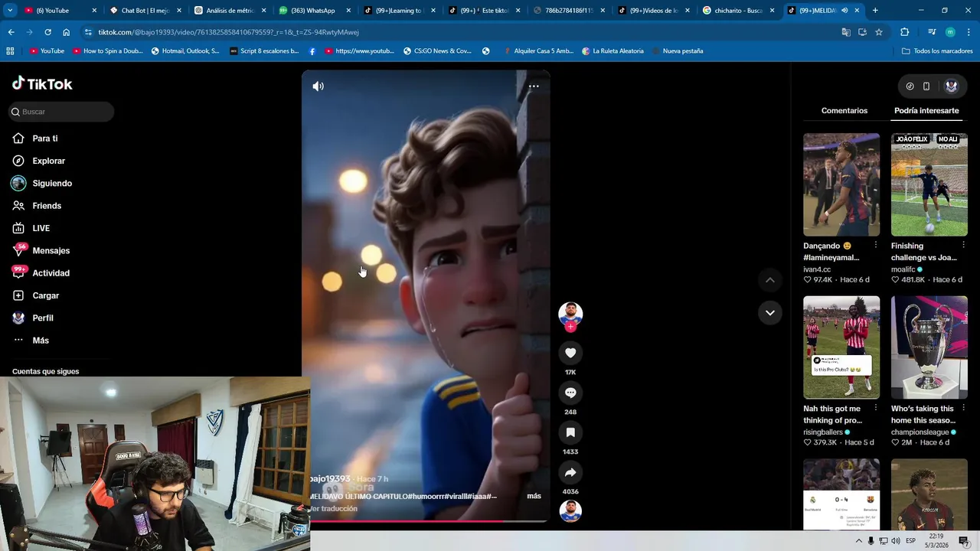Open the creator's avatar beside the video
The width and height of the screenshot is (980, 551).
(570, 314)
